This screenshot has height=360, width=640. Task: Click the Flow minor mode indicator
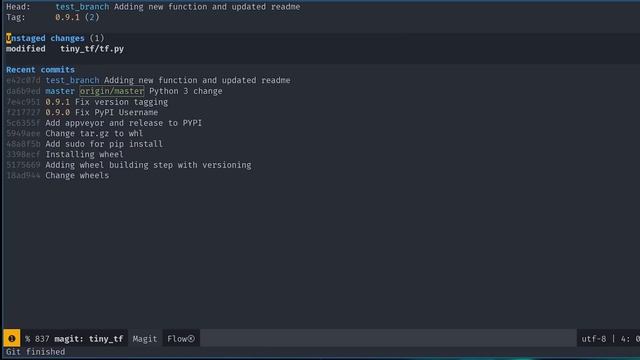click(x=181, y=339)
